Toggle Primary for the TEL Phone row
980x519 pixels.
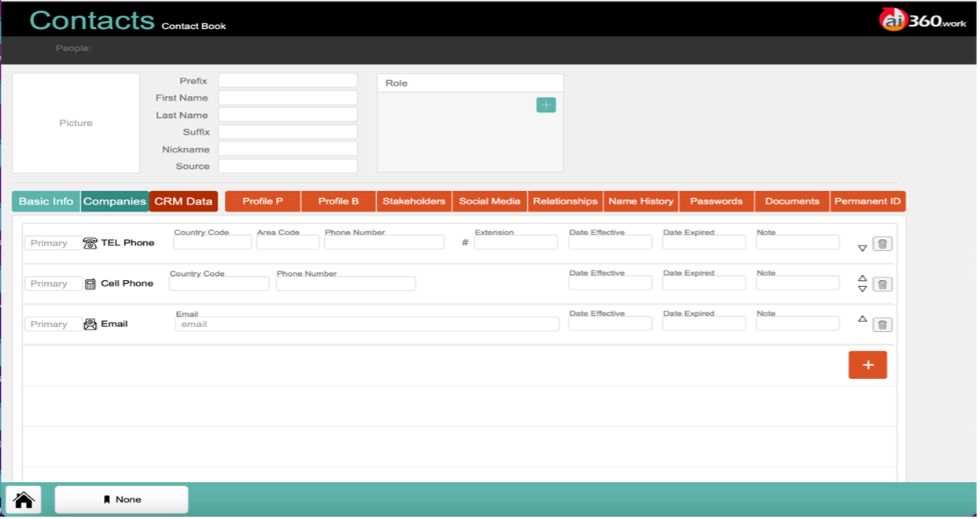[x=52, y=244]
